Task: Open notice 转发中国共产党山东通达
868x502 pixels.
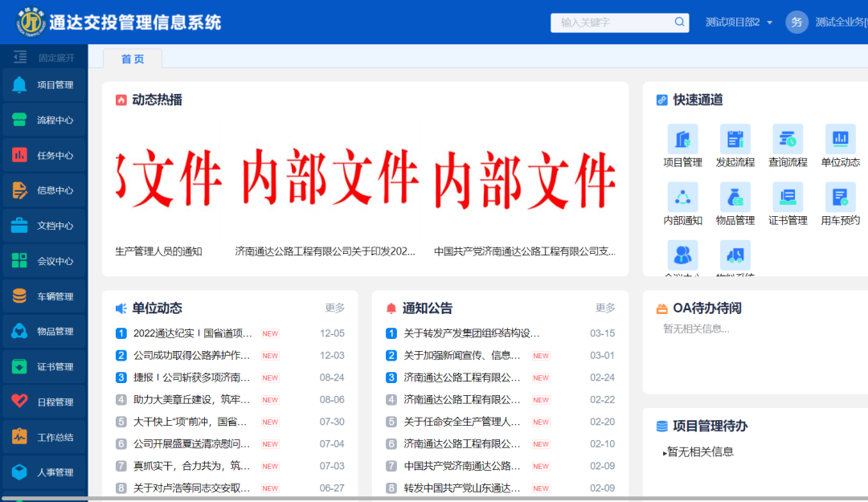Action: [461, 488]
